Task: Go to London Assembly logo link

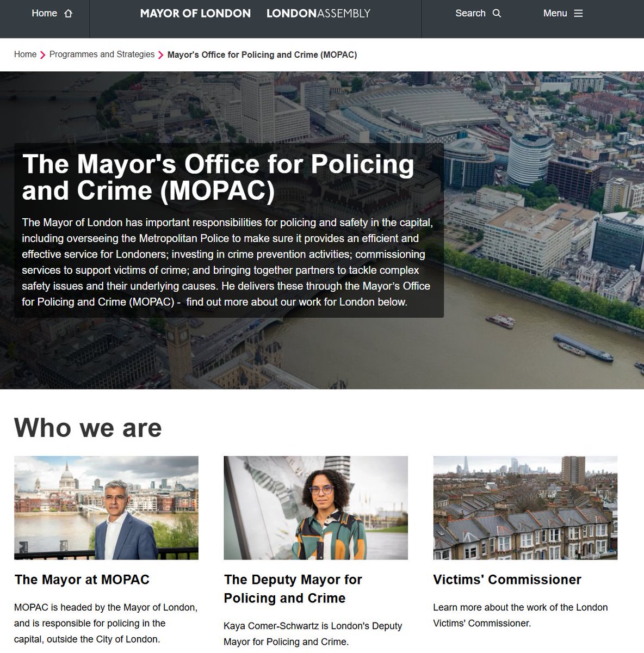Action: [318, 13]
